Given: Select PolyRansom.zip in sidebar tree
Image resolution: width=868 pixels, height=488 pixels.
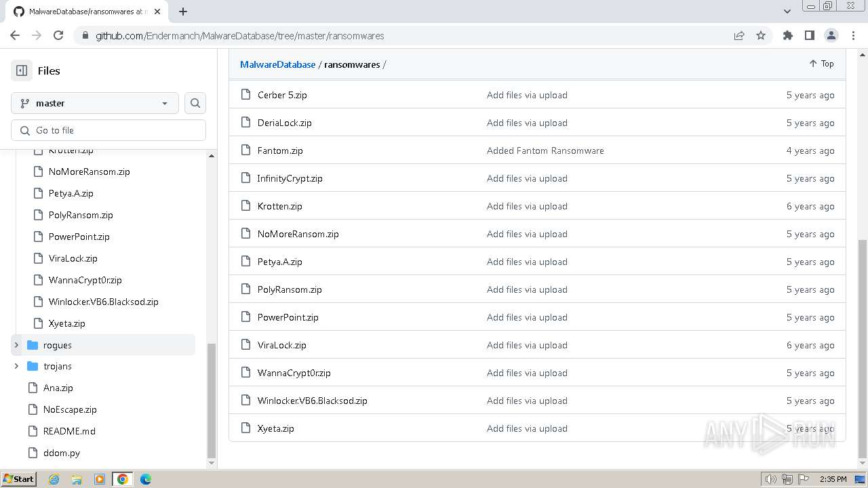Looking at the screenshot, I should pyautogui.click(x=81, y=215).
